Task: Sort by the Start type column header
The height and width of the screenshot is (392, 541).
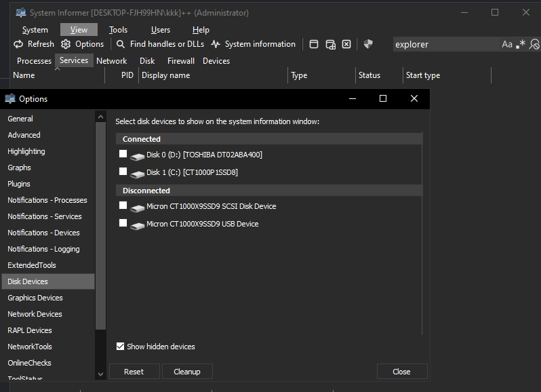Action: [x=447, y=75]
